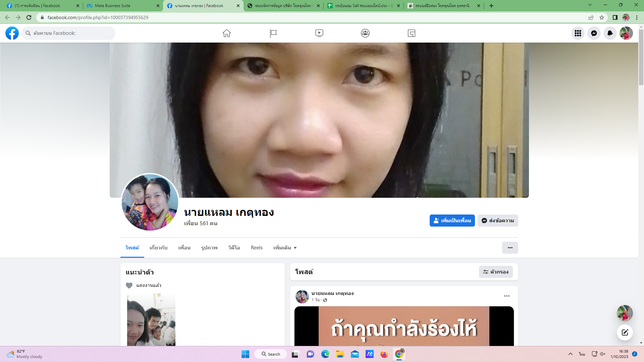Click the new message compose icon

coord(625,333)
